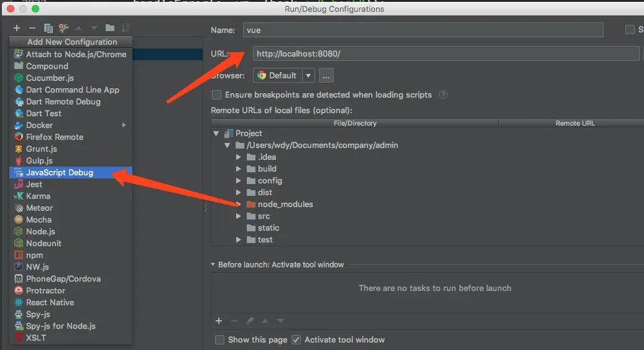Collapse the /Users/wdy/Documents/company/admin folder
Image resolution: width=644 pixels, height=350 pixels.
[227, 145]
